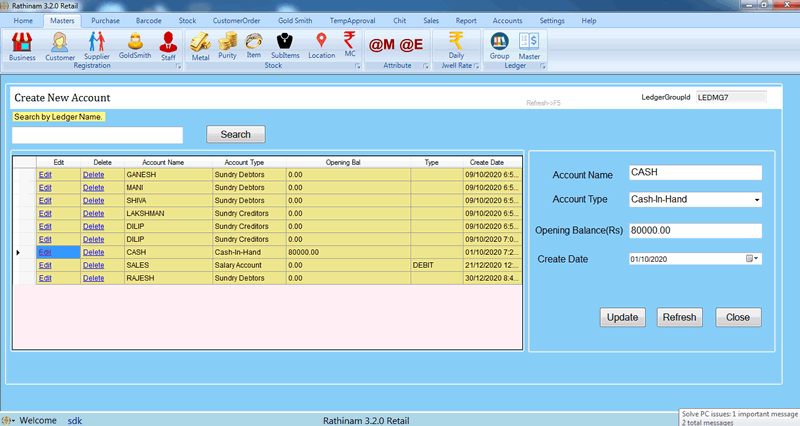Click Delete link for MANI row
This screenshot has width=800, height=426.
93,188
